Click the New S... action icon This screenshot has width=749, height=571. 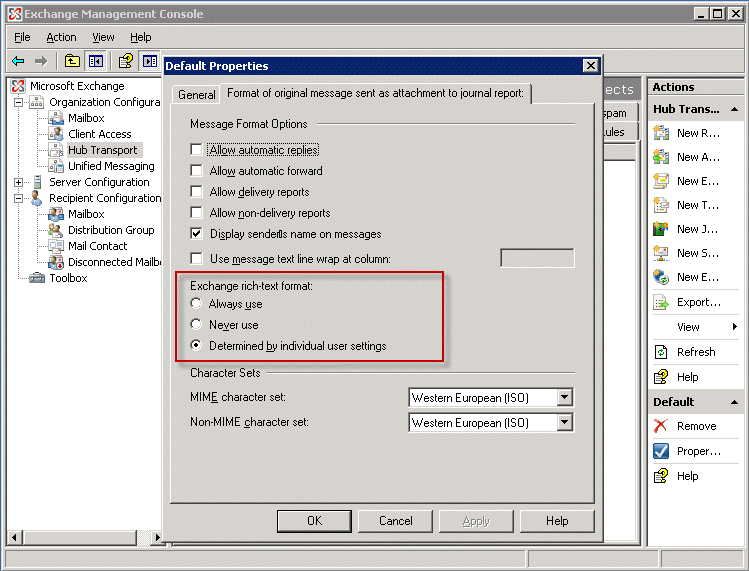tap(661, 253)
